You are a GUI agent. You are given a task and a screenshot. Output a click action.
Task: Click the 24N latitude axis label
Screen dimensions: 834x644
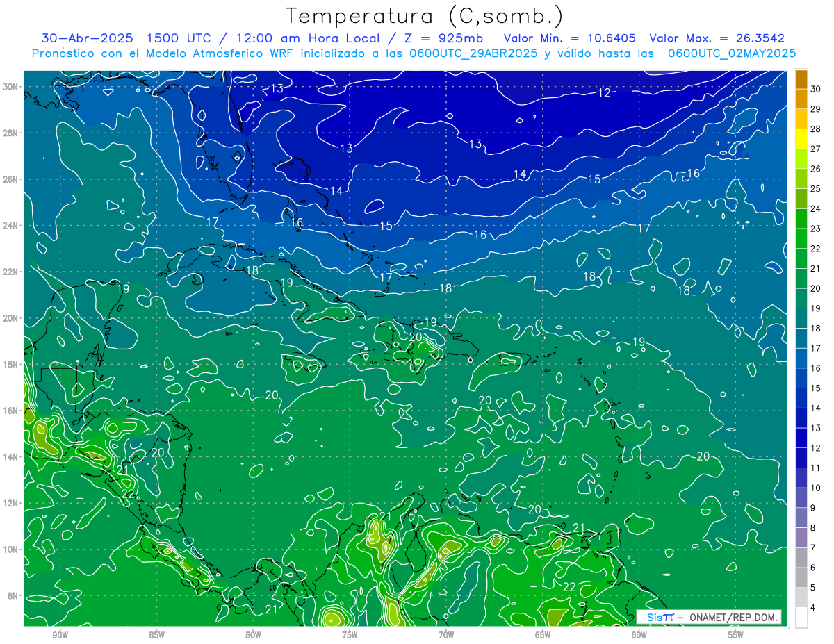click(x=11, y=225)
